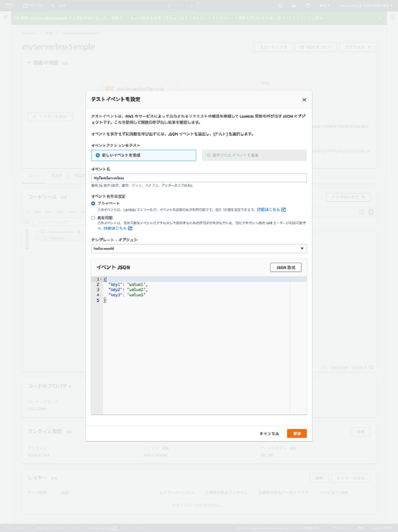Click the "key3" line in the event JSON
This screenshot has height=532, width=398.
point(126,295)
